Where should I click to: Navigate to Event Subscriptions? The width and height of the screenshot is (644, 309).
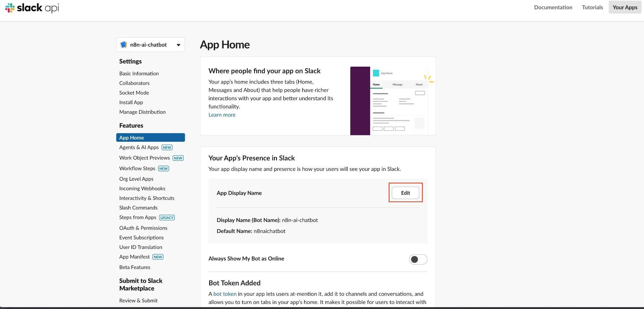click(141, 238)
